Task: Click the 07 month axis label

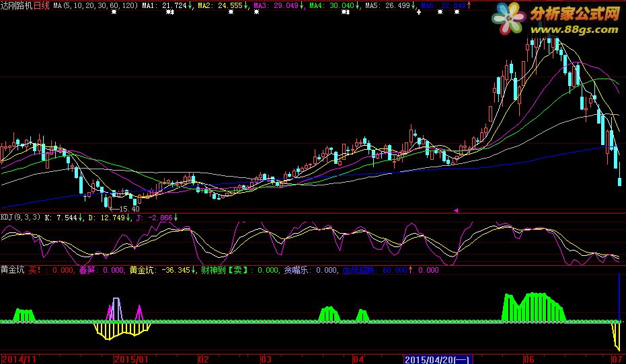Action: 617,359
